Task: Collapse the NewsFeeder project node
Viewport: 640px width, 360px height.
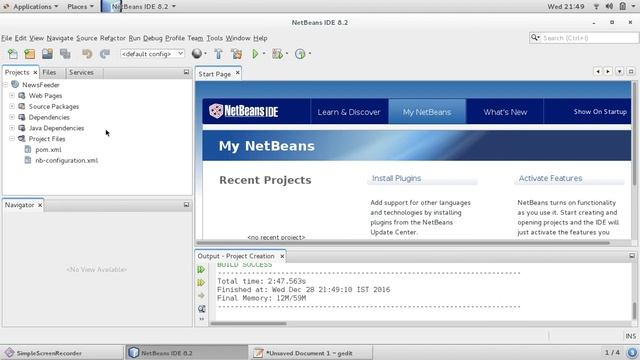Action: tap(5, 84)
